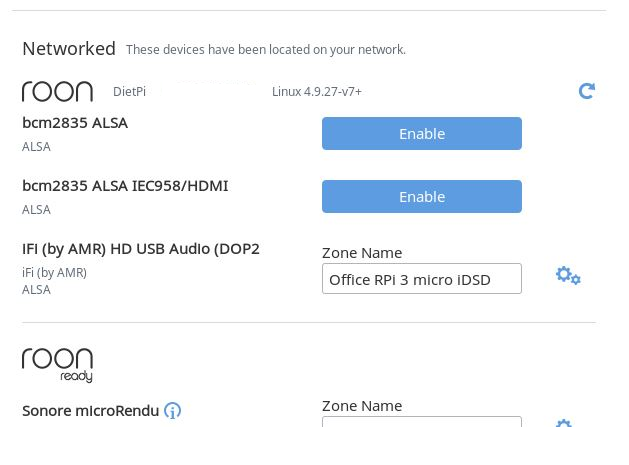Select the bcm2835 ALSA IEC958/HDMI device title

(x=125, y=186)
